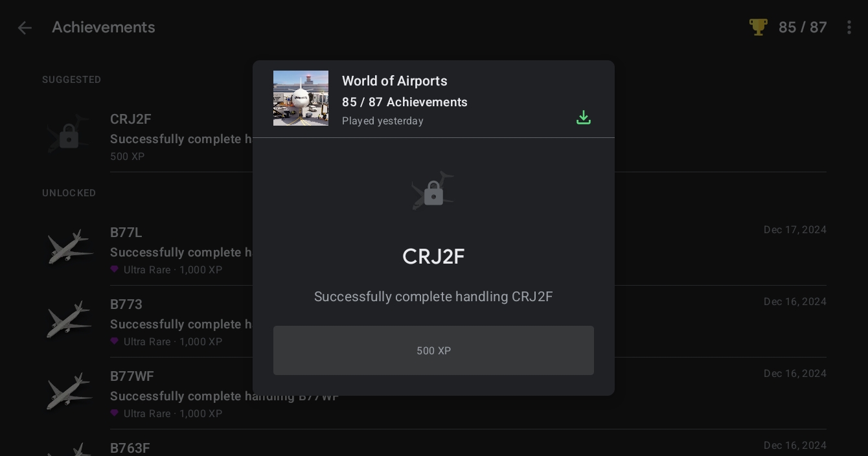Open the B763F achievement at bottom
Viewport: 868px width, 456px height.
pyautogui.click(x=434, y=446)
